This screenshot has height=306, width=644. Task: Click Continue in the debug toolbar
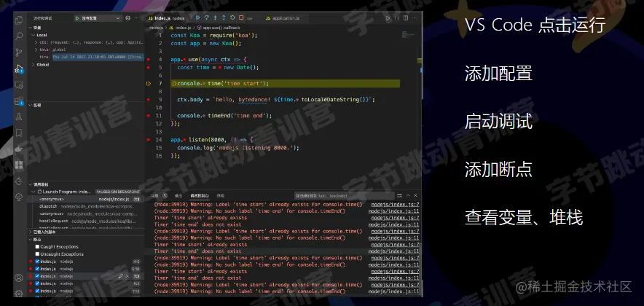pyautogui.click(x=197, y=17)
